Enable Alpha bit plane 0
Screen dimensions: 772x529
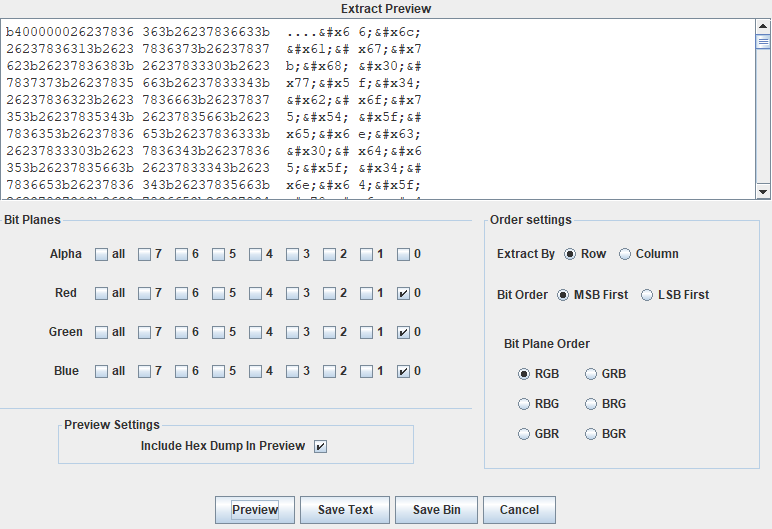[403, 255]
